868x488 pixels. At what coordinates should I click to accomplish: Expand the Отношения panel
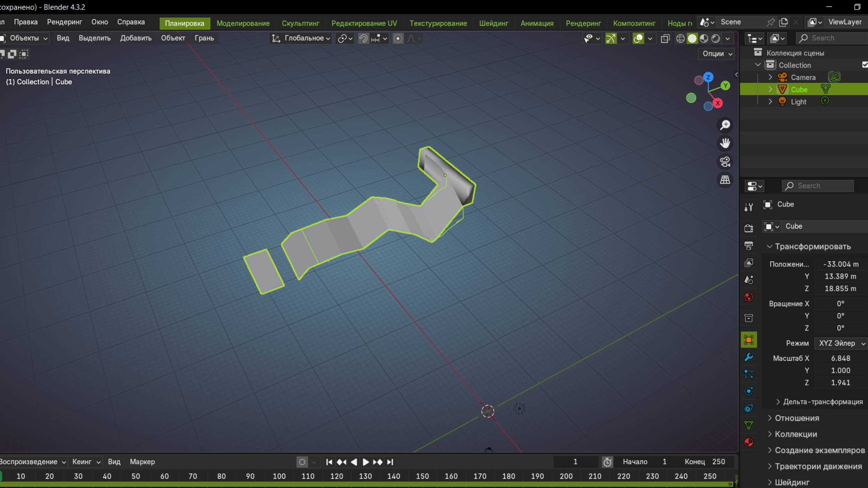pos(797,418)
